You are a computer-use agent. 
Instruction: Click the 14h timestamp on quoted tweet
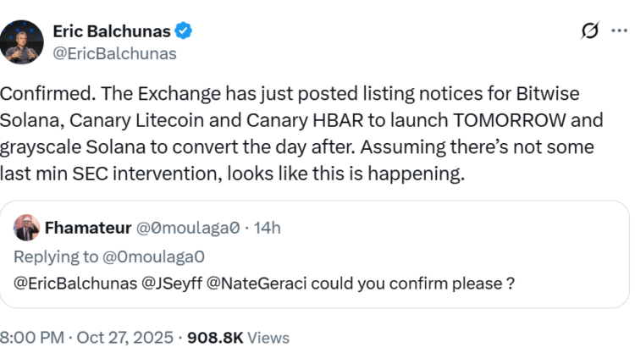(266, 228)
